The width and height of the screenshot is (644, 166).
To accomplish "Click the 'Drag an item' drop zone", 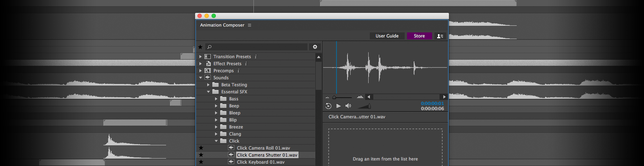I will point(385,148).
